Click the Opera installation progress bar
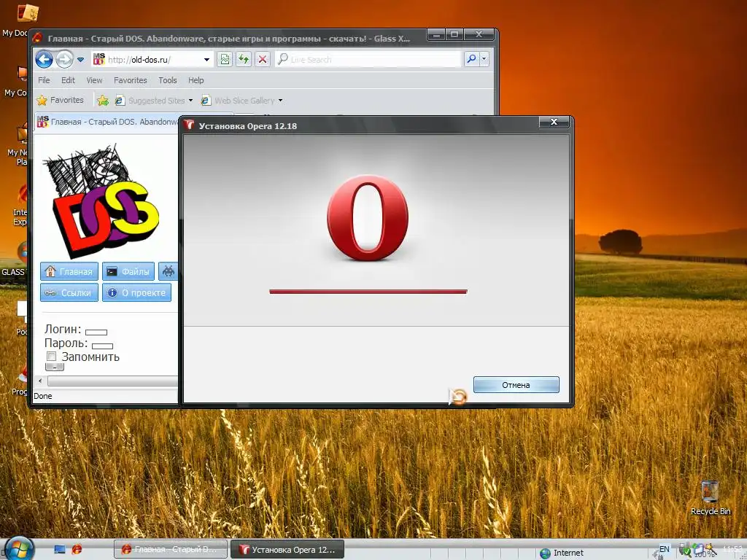Screen dimensions: 747x560 click(368, 292)
